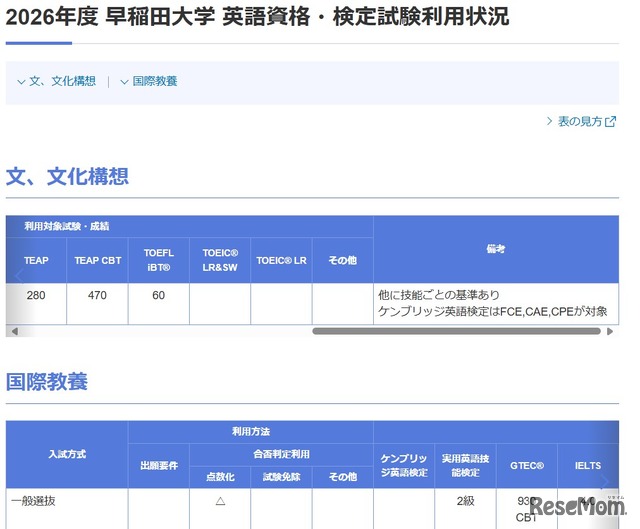This screenshot has width=640, height=529.
Task: Click the 2級 cell in 一般選抜 row
Action: tap(466, 501)
